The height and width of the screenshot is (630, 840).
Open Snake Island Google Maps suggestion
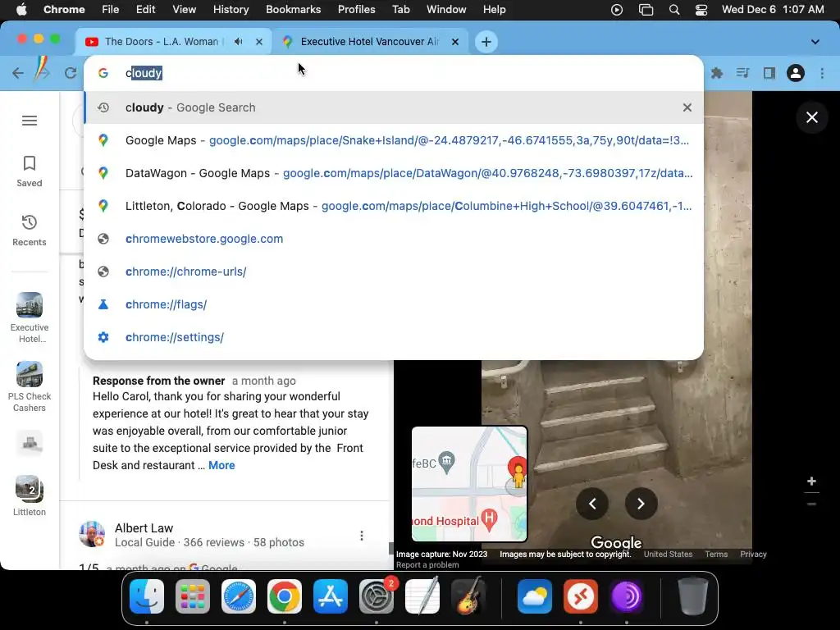pyautogui.click(x=394, y=140)
